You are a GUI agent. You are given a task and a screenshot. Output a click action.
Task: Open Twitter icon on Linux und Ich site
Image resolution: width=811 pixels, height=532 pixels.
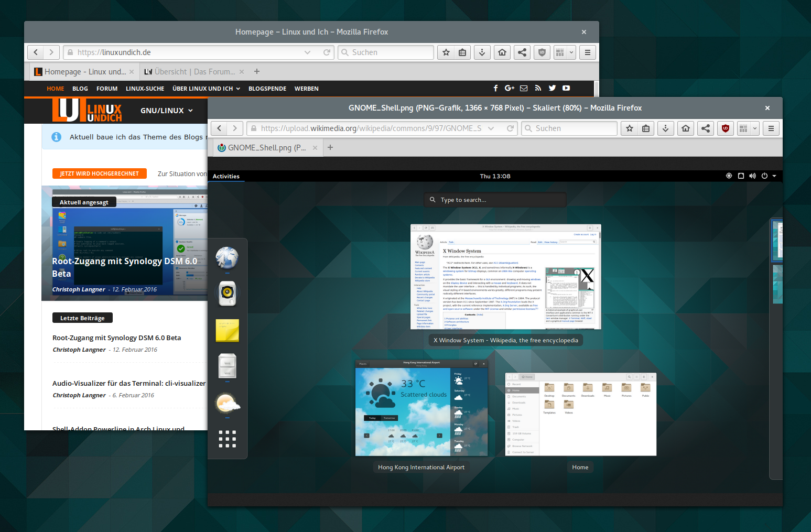[x=552, y=88]
